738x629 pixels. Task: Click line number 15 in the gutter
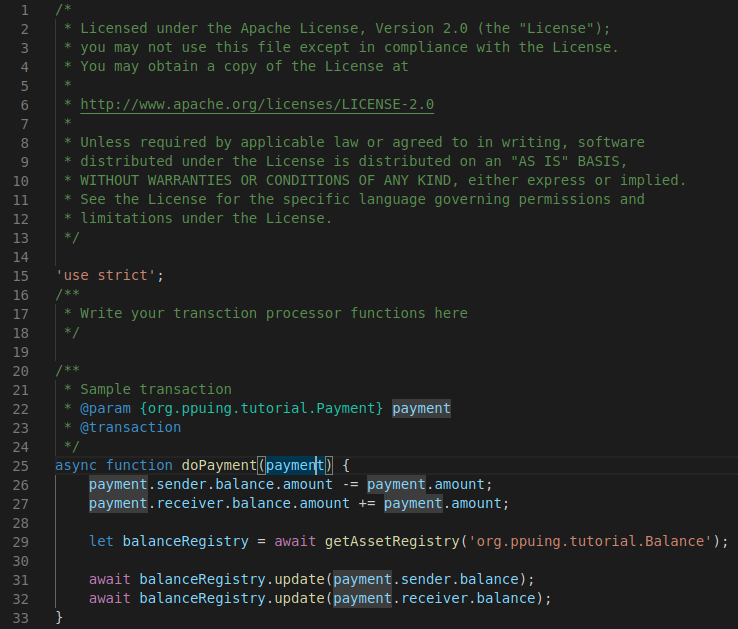click(x=21, y=276)
